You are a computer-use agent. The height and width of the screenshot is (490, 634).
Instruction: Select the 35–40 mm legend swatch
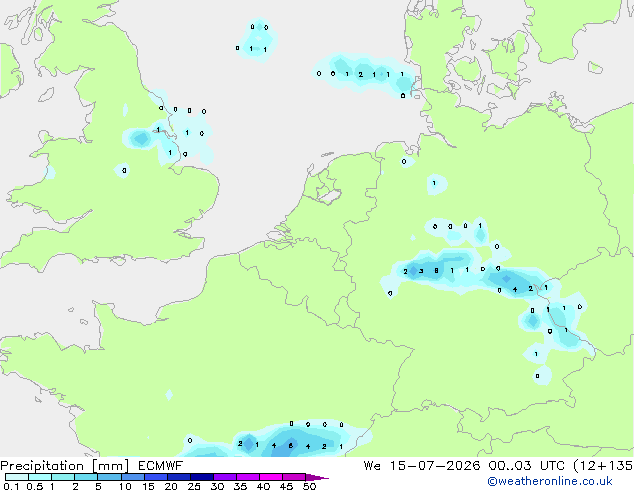pyautogui.click(x=247, y=477)
